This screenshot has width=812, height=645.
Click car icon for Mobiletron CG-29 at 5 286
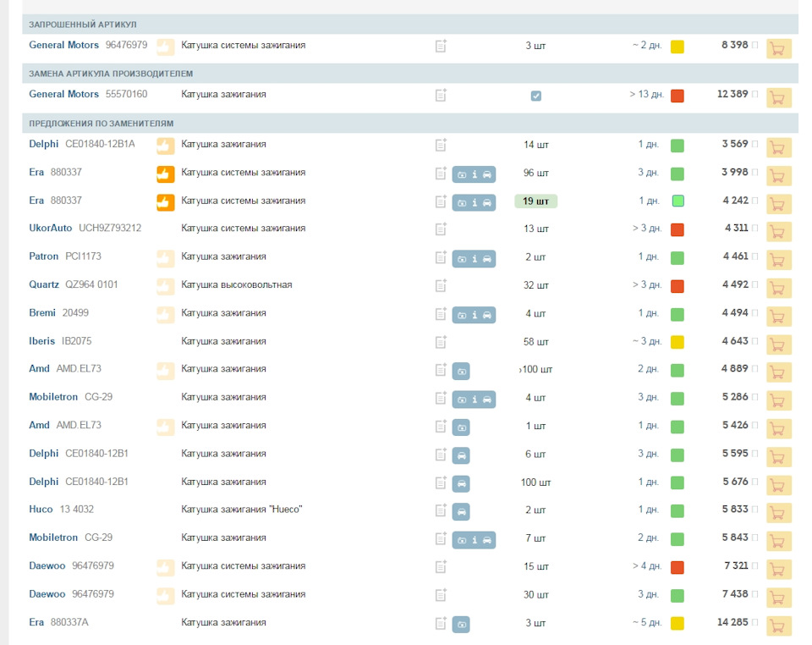click(487, 400)
